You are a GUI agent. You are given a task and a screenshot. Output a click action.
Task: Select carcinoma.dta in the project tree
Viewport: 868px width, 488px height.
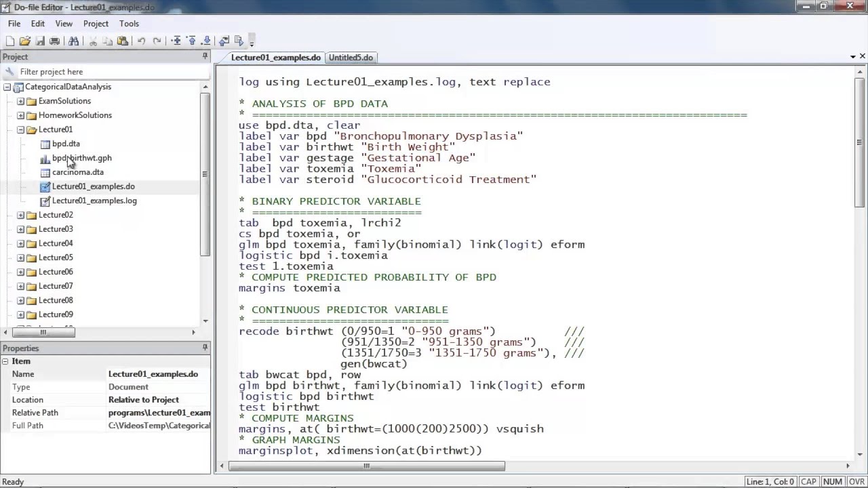(78, 172)
